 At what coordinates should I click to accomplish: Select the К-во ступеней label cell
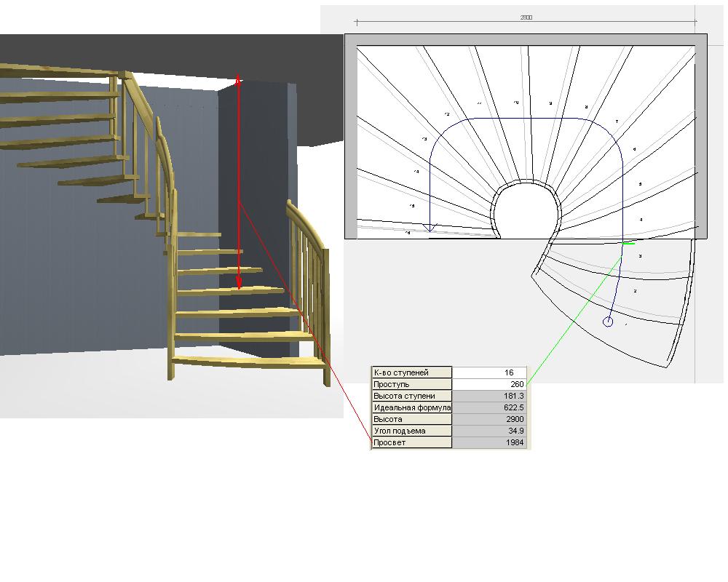coord(411,372)
